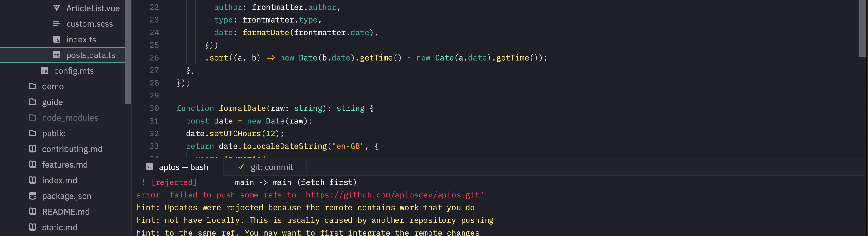Screen dimensions: 868x236
Task: Click the formatDate call on line 24
Action: point(266,32)
